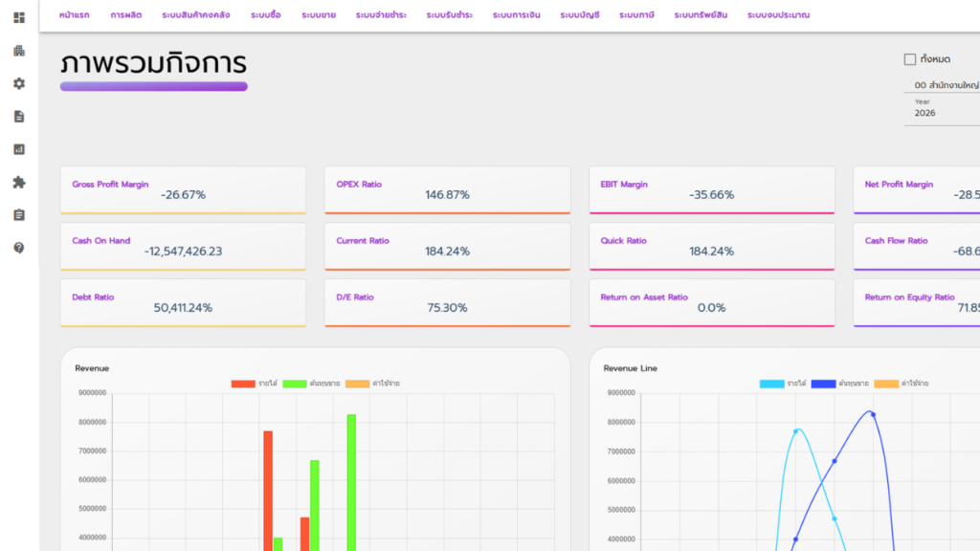This screenshot has height=551, width=980.
Task: Open the clipboard icon in sidebar
Action: 19,215
